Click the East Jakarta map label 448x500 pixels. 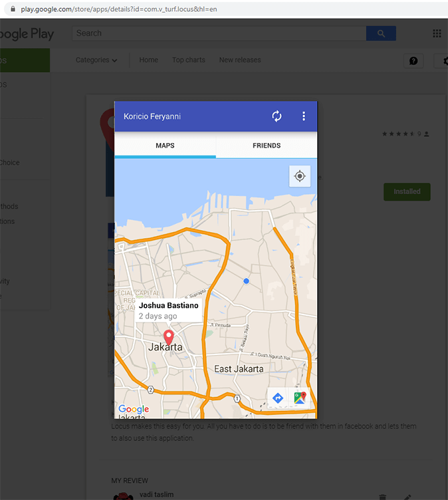coord(239,369)
